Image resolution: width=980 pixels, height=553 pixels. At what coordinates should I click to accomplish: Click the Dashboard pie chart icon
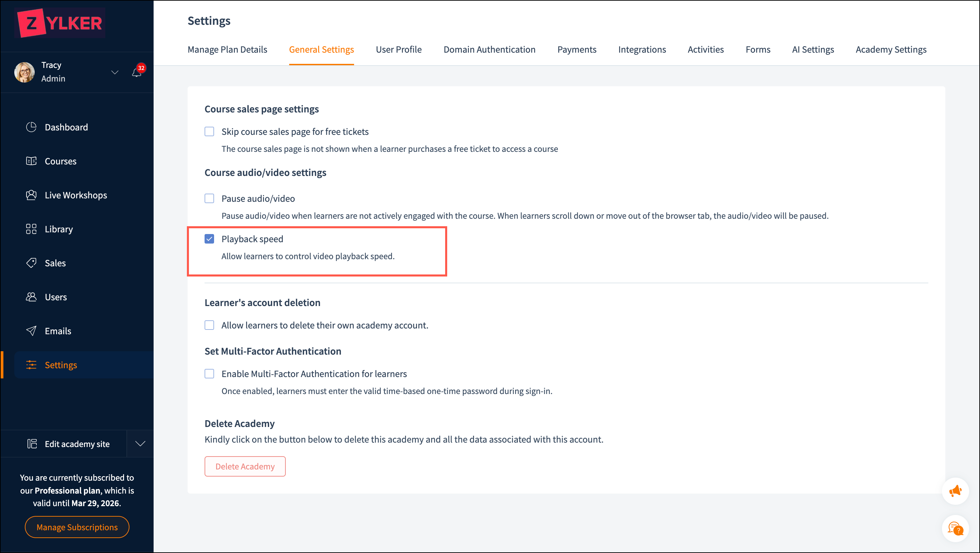coord(31,127)
